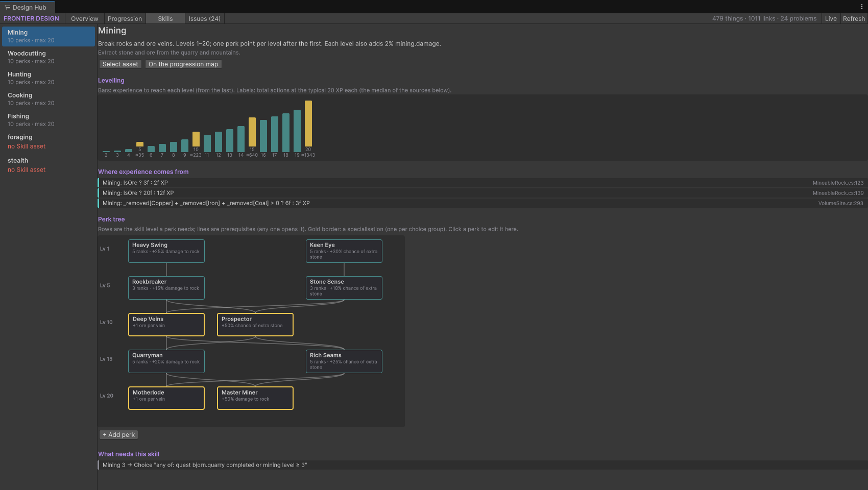Click the + Add perk button
The width and height of the screenshot is (868, 490).
pos(118,435)
